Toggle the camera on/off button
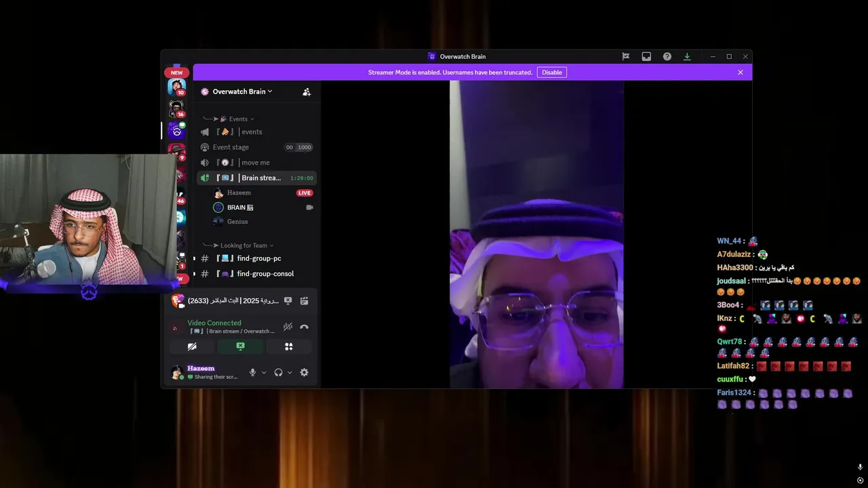The width and height of the screenshot is (868, 488). 192,346
